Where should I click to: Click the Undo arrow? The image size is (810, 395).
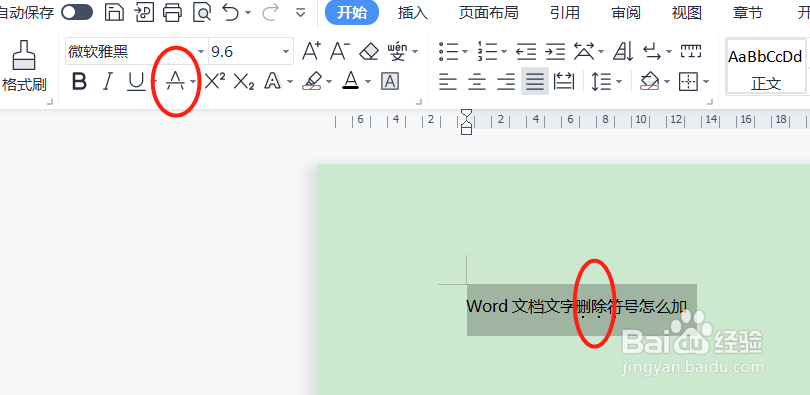tap(231, 12)
